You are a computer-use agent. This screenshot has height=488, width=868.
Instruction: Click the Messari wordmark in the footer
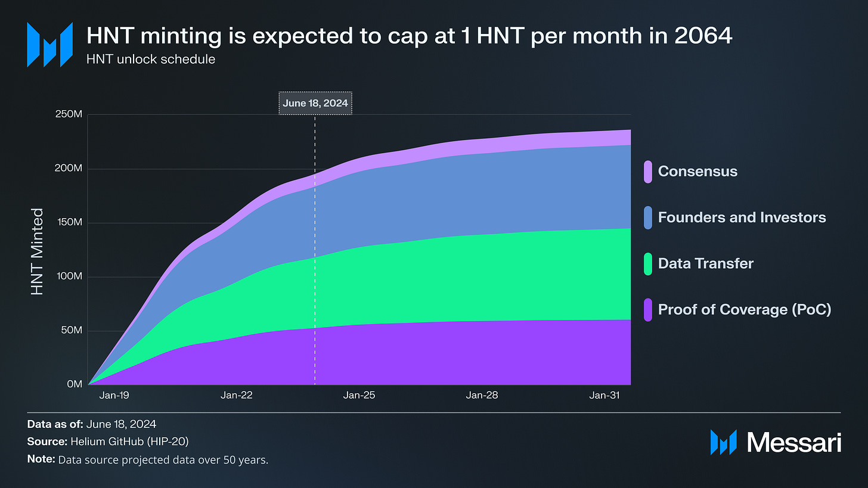tap(793, 442)
